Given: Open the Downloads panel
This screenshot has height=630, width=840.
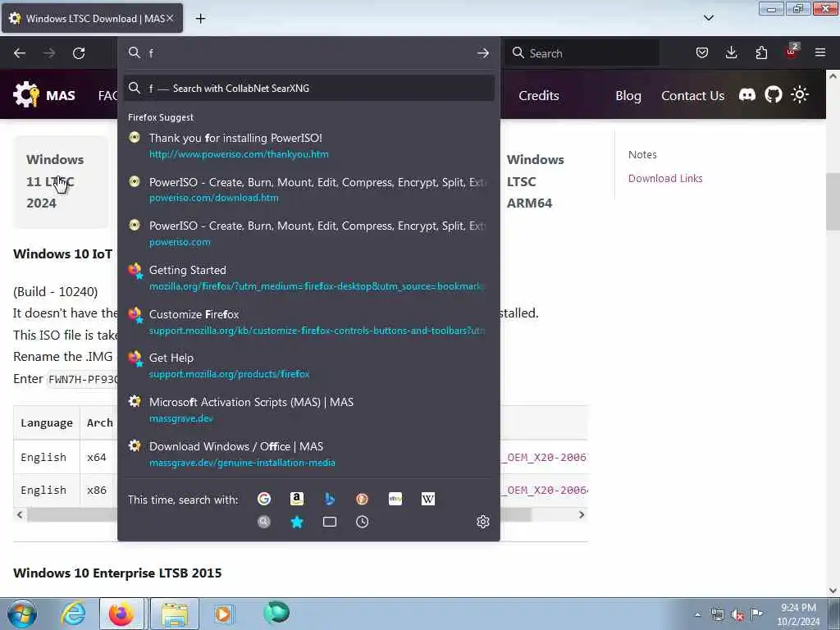Looking at the screenshot, I should 731,52.
